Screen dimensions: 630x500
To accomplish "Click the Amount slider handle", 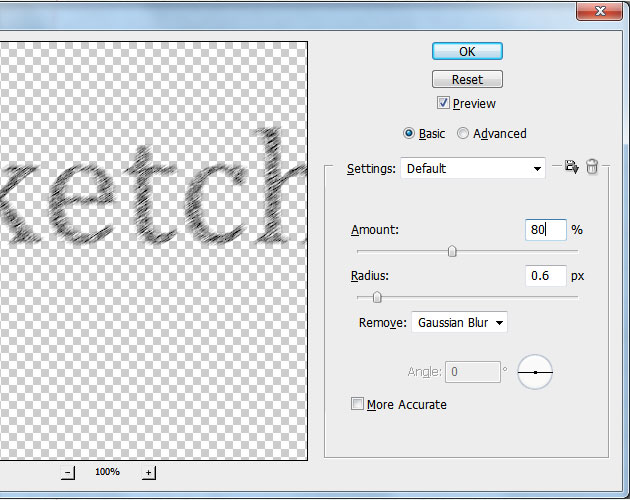I will tap(452, 252).
